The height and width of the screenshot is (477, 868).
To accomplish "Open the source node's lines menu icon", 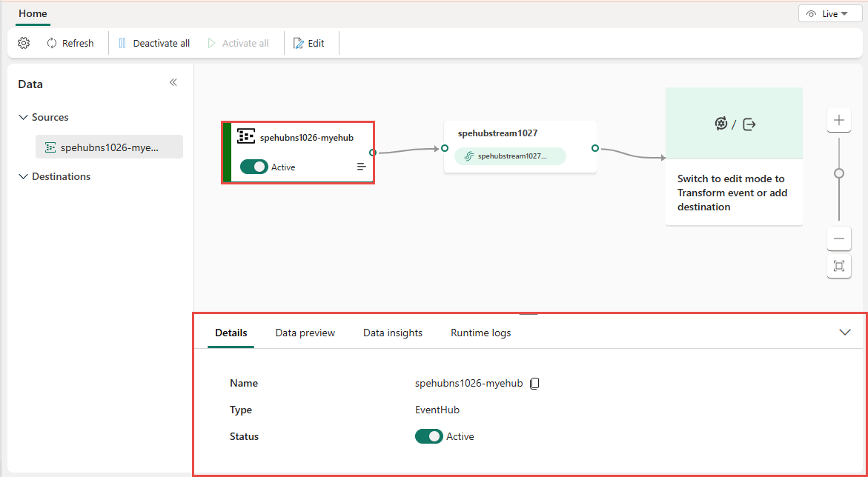I will tap(362, 167).
